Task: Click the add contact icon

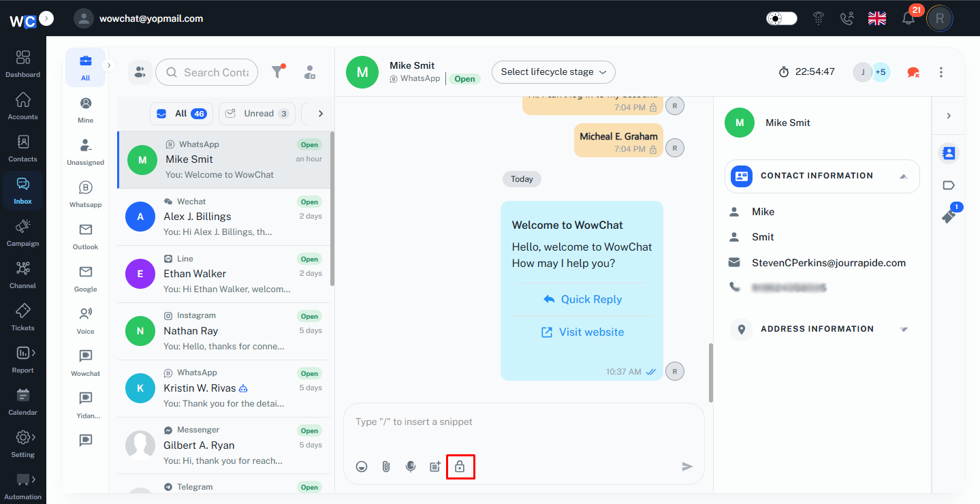Action: click(310, 72)
